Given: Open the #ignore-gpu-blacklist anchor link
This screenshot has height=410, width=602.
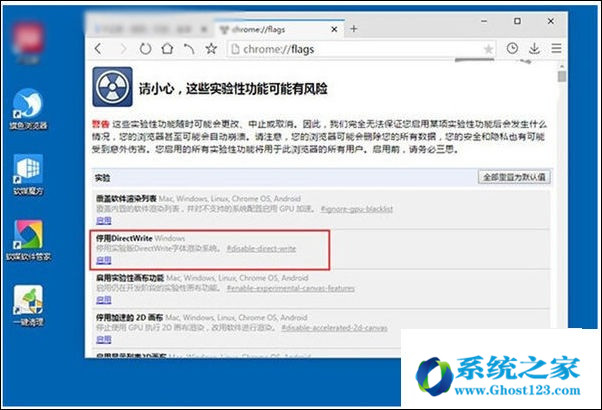Looking at the screenshot, I should (x=357, y=209).
